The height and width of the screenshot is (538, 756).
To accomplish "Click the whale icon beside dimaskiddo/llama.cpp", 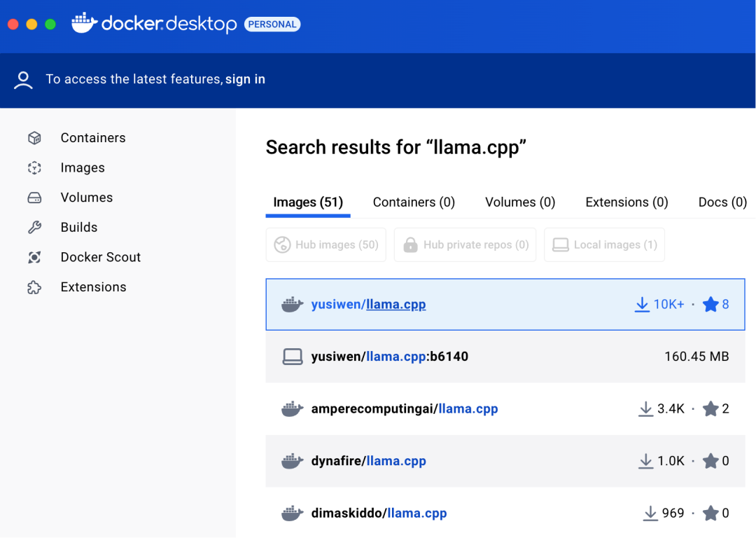I will (292, 513).
